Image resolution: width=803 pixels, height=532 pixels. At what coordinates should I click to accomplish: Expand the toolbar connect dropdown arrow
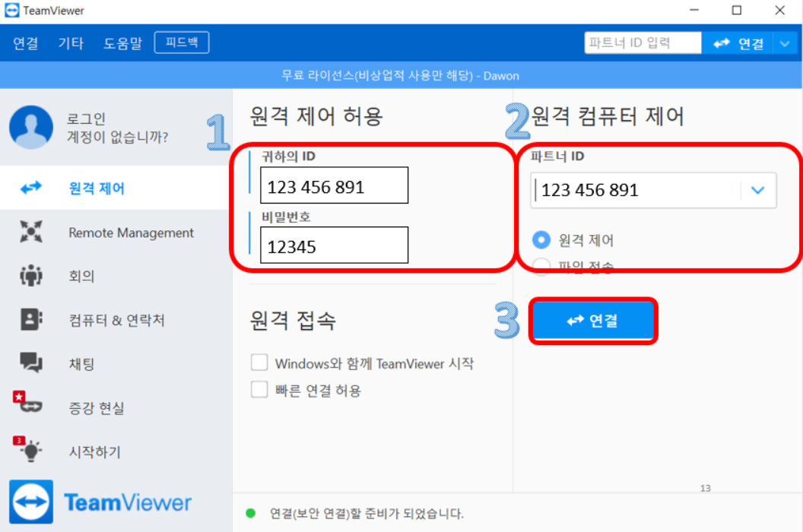(785, 43)
